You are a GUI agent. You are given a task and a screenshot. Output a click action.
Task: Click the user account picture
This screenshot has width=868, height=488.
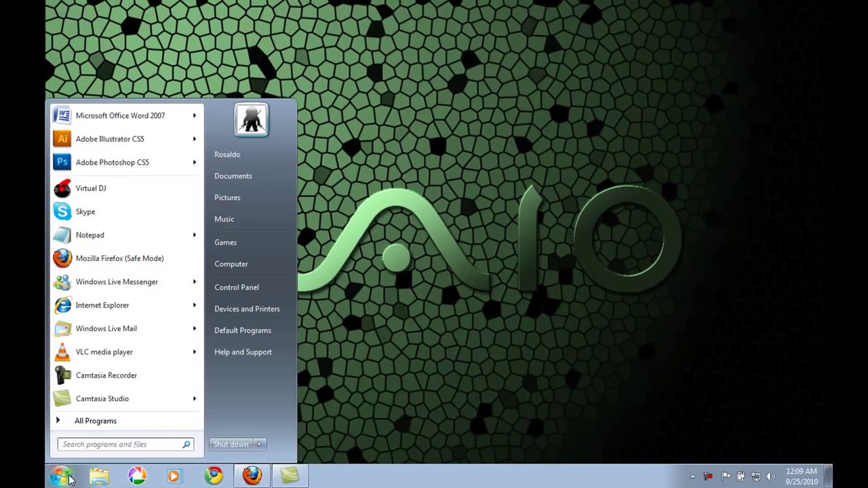(x=252, y=120)
